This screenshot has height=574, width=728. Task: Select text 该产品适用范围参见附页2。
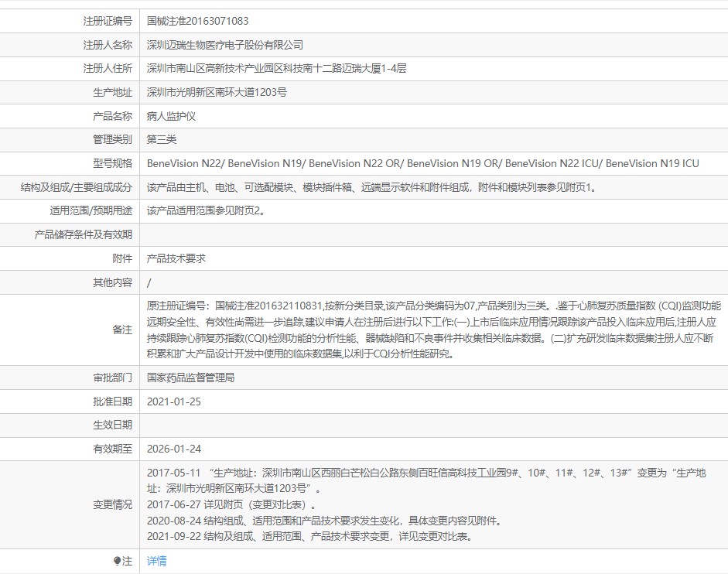207,211
